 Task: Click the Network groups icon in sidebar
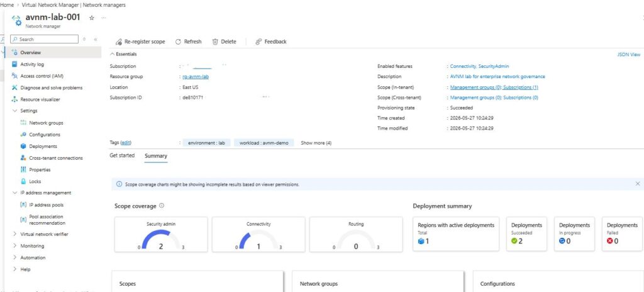tap(23, 123)
